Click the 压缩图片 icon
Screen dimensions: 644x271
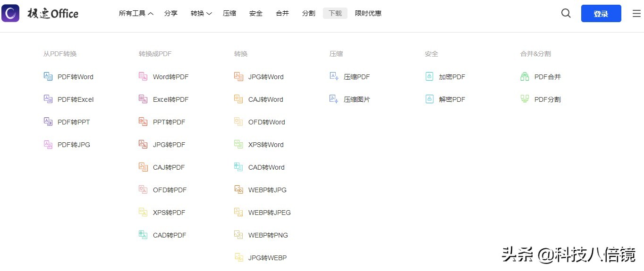point(334,99)
